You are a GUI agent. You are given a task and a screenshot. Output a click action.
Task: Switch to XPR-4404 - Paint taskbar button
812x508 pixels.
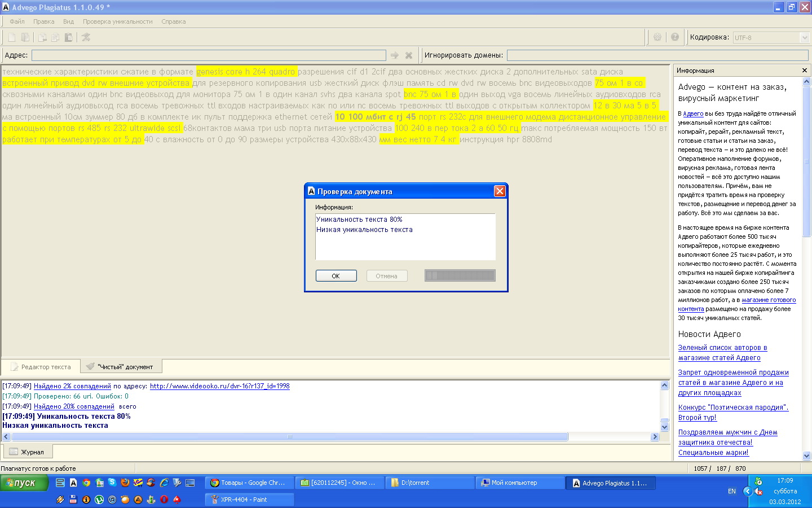[249, 500]
